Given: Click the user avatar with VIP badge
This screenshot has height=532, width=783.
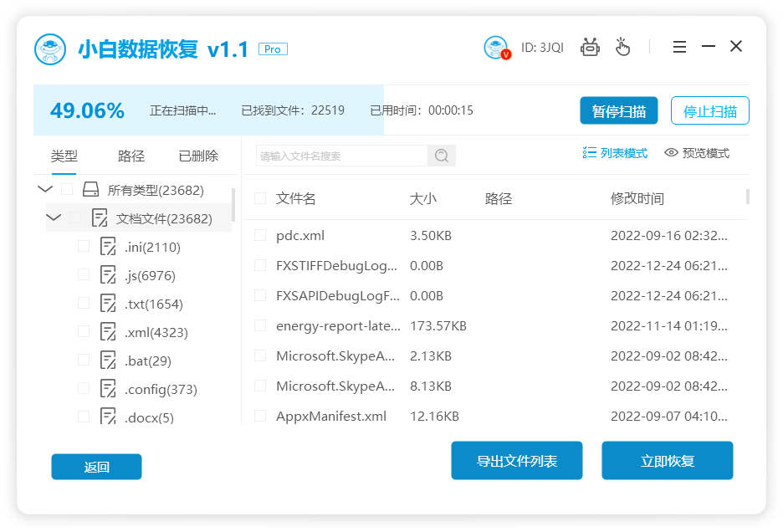Looking at the screenshot, I should 496,47.
